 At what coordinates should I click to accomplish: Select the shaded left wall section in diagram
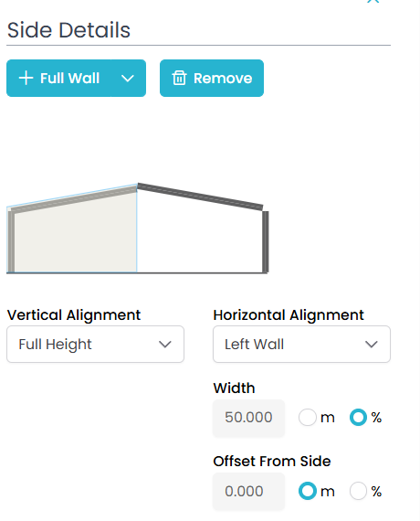[75, 239]
